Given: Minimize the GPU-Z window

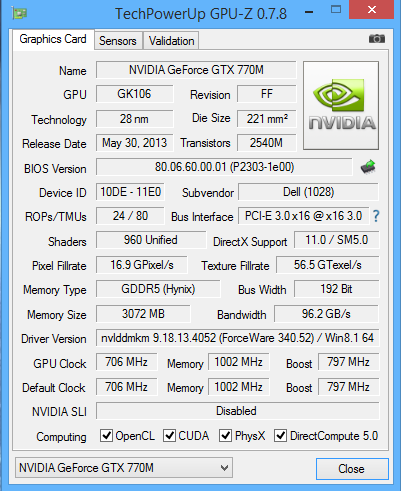Looking at the screenshot, I should [309, 12].
